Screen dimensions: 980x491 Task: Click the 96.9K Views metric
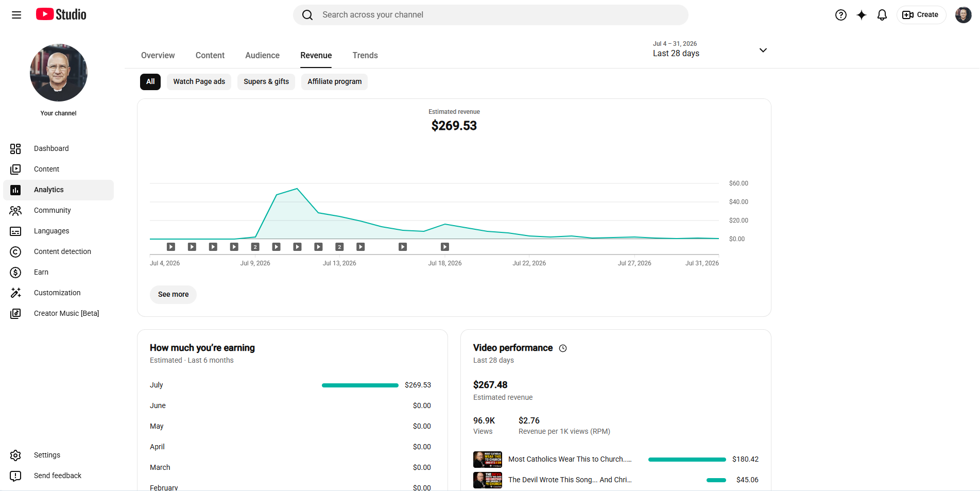[x=484, y=426]
